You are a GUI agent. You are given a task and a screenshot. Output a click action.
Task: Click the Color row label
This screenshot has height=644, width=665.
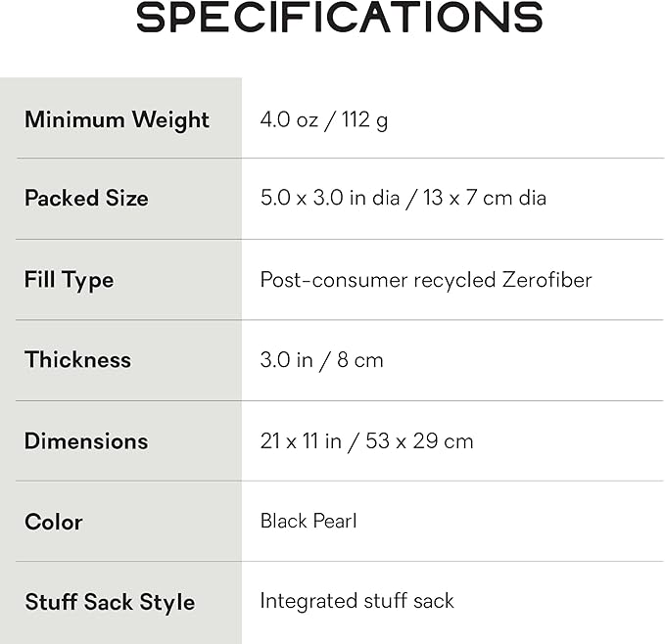(x=54, y=522)
